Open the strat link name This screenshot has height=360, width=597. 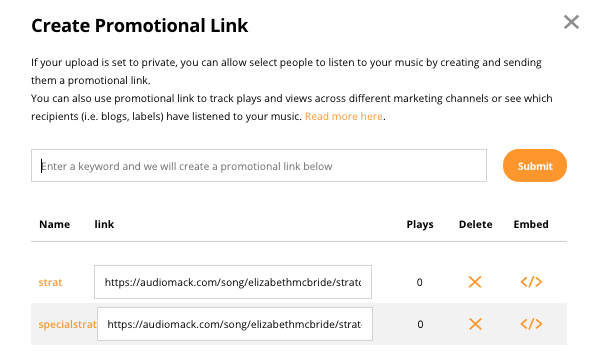coord(50,282)
